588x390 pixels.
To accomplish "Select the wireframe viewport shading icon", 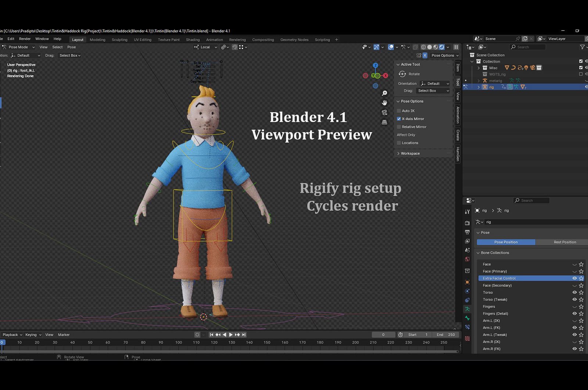I will (423, 47).
